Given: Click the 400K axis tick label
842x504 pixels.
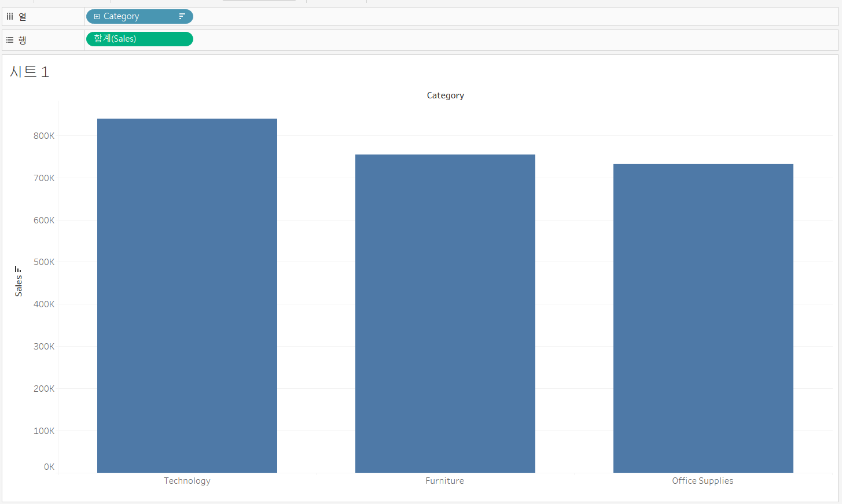Looking at the screenshot, I should point(44,304).
